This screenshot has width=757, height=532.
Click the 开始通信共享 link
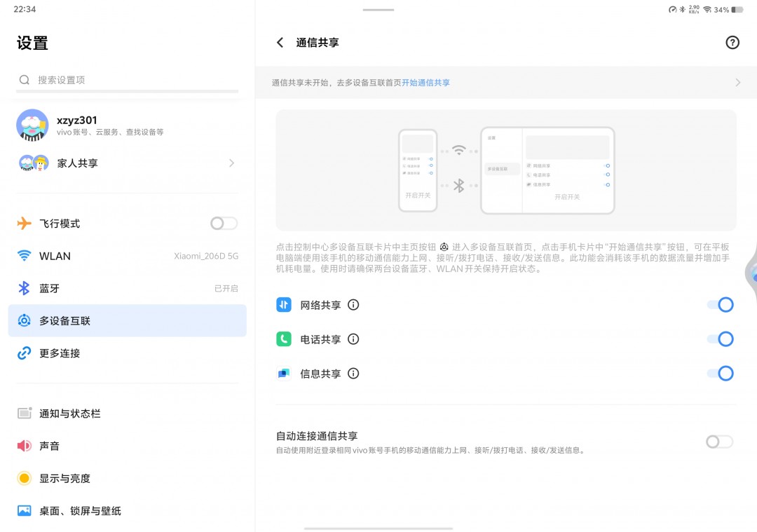tap(425, 83)
